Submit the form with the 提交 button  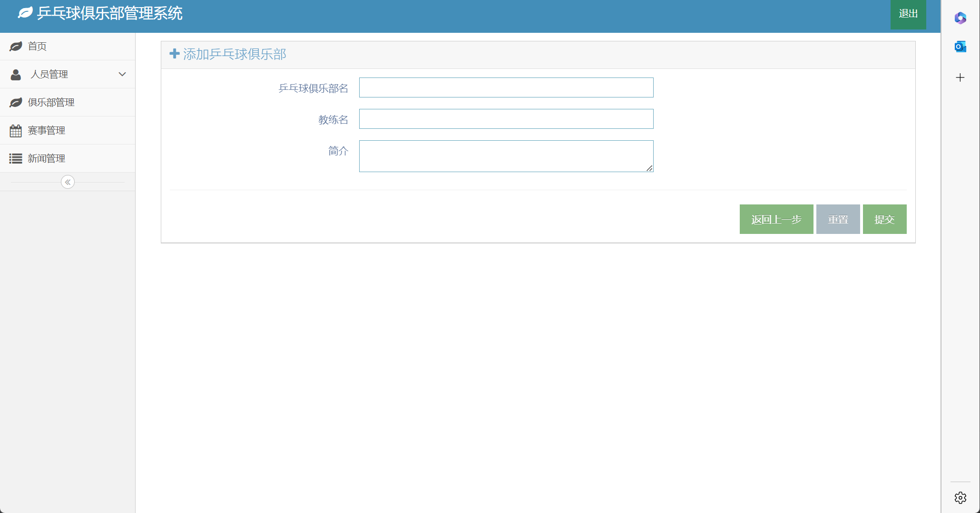[884, 219]
